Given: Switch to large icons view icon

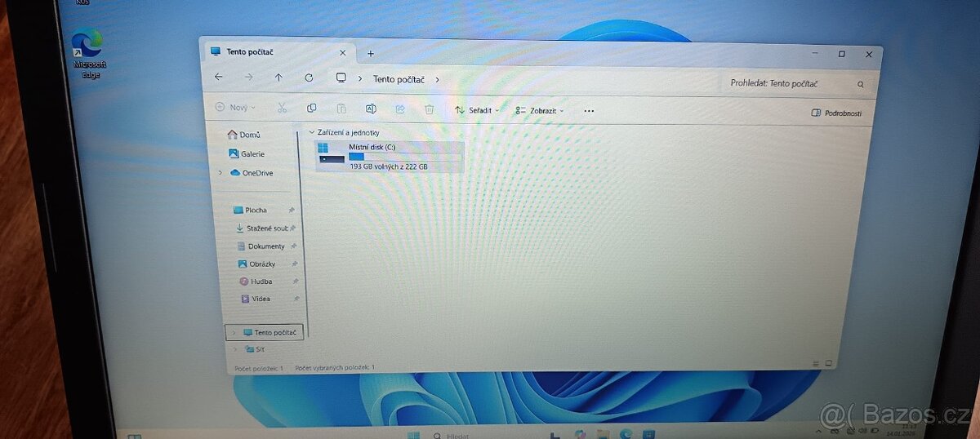Looking at the screenshot, I should [828, 363].
